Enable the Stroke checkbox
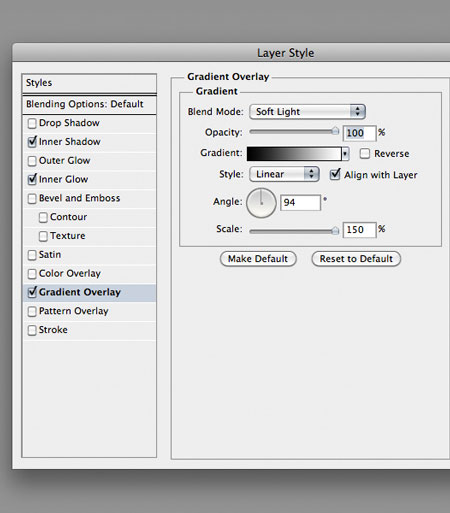The image size is (450, 513). [32, 330]
